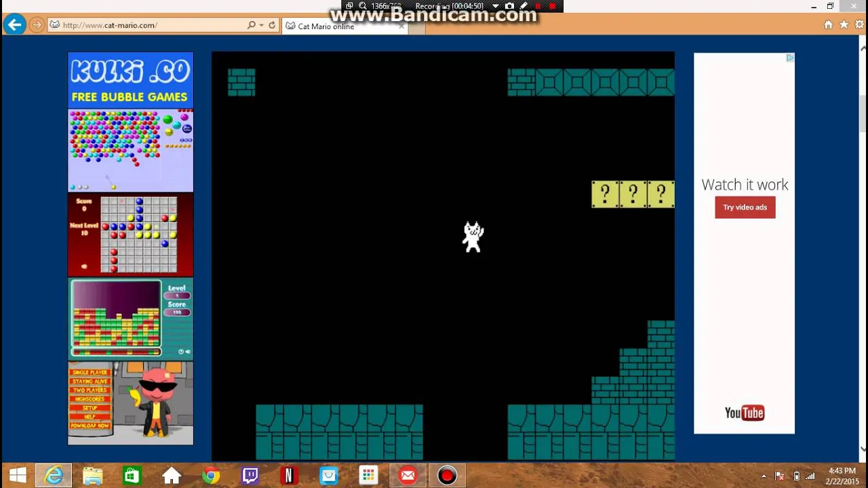868x488 pixels.
Task: Open the browser Home icon
Action: pos(828,24)
